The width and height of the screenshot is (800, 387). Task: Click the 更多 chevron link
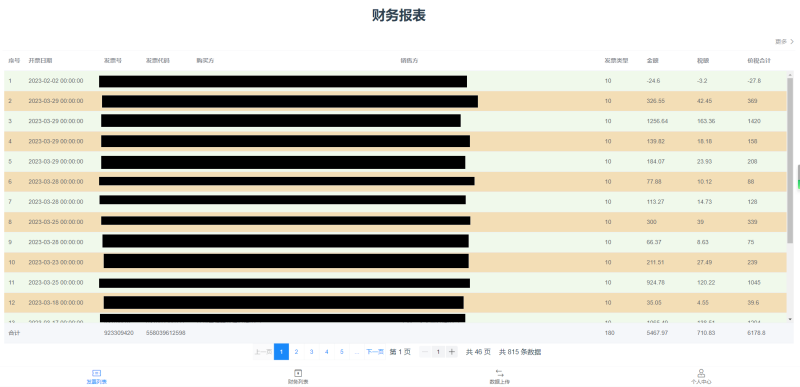[785, 42]
